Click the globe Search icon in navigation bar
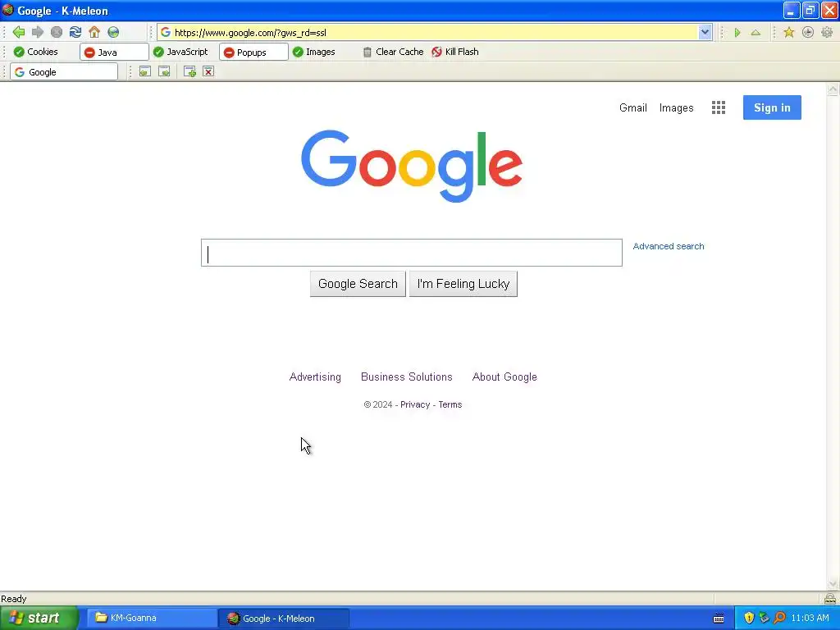The width and height of the screenshot is (840, 630). pos(113,32)
